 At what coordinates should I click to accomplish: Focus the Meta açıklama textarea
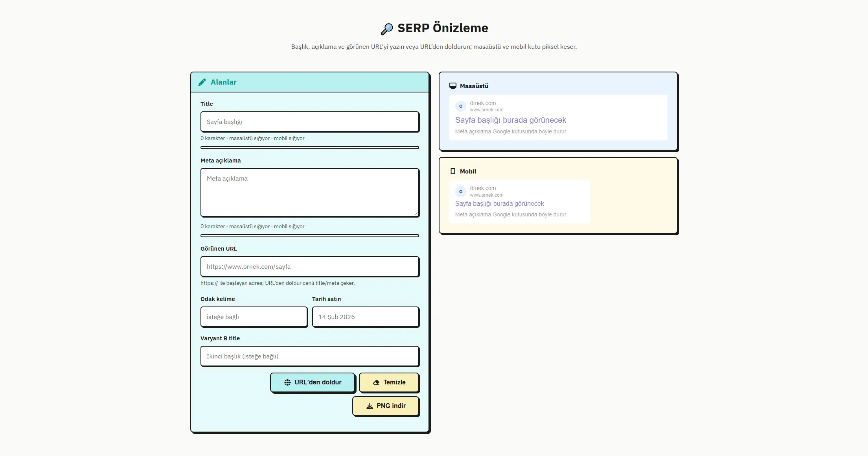(310, 192)
